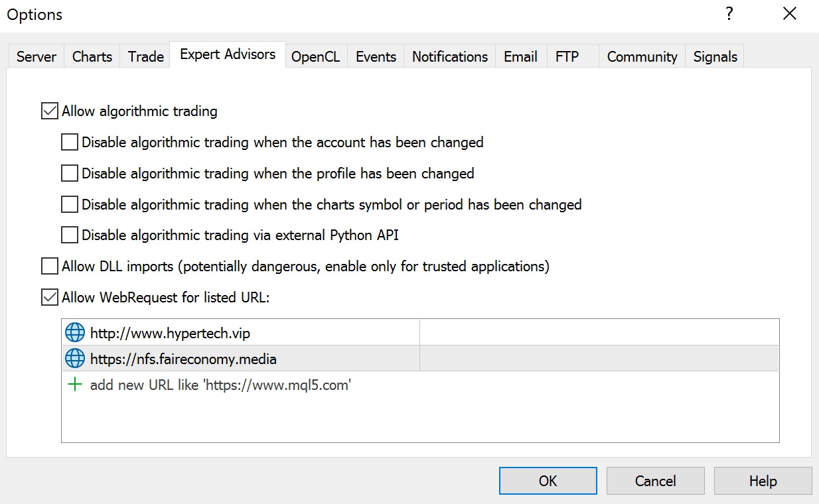
Task: Uncheck Allow WebRequest for listed URL
Action: (50, 298)
